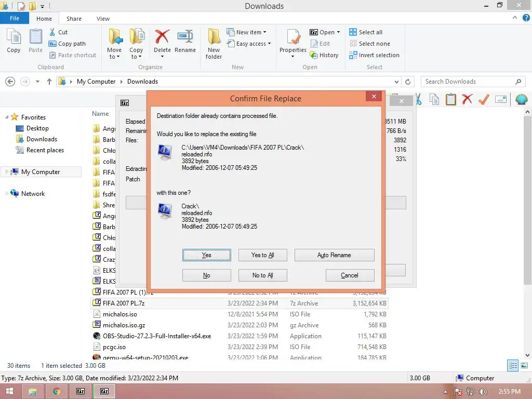
Task: Open the File Explorer icon on the taskbar
Action: click(33, 391)
